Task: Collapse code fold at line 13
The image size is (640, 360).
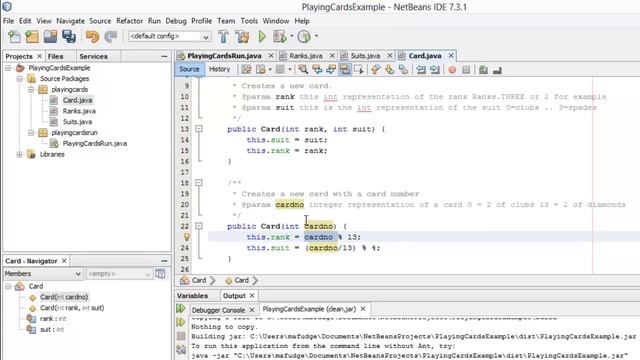Action: pos(199,129)
